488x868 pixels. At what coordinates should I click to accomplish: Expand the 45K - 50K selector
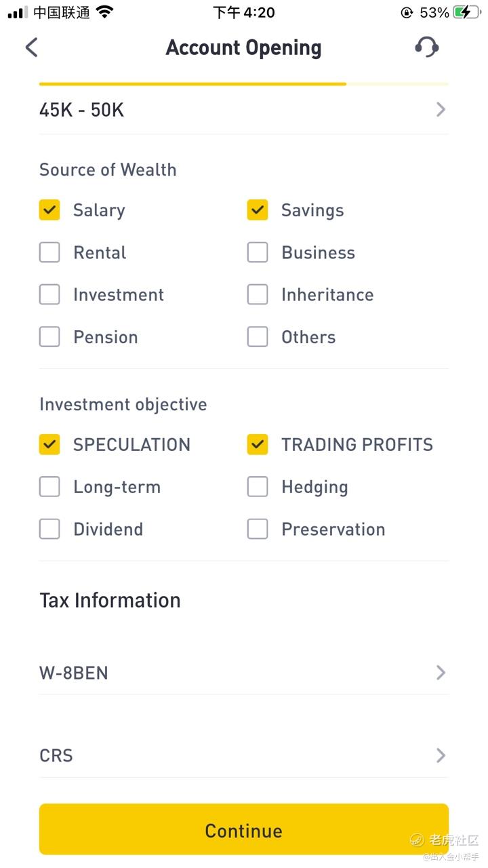[243, 110]
